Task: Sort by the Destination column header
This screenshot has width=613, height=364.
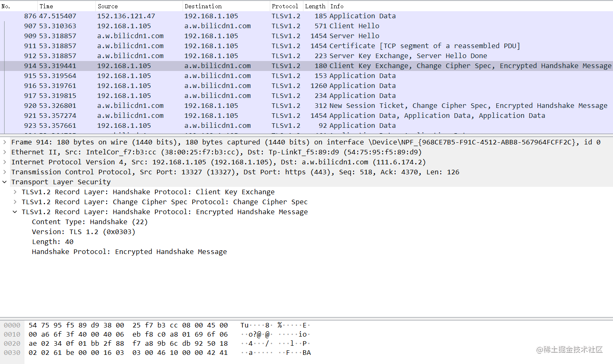Action: click(x=226, y=6)
